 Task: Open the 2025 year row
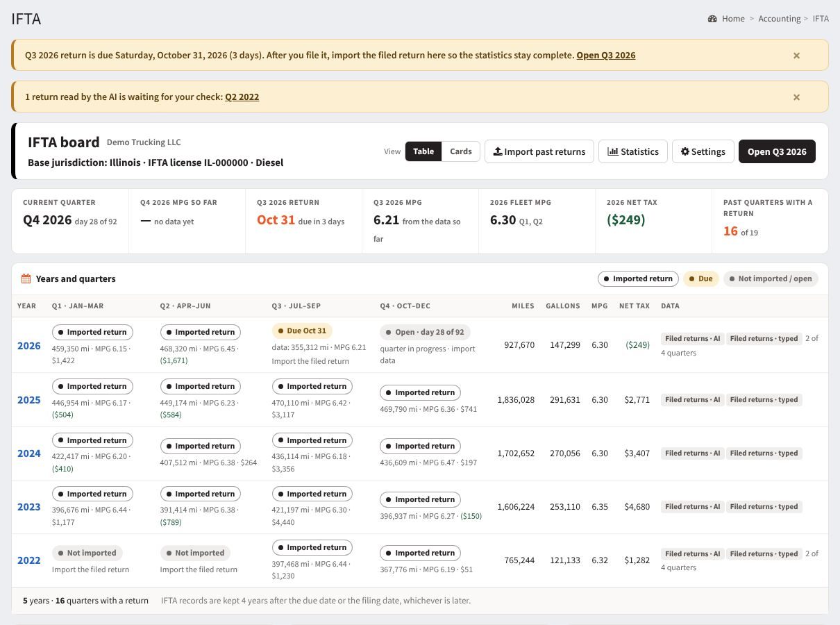point(29,400)
